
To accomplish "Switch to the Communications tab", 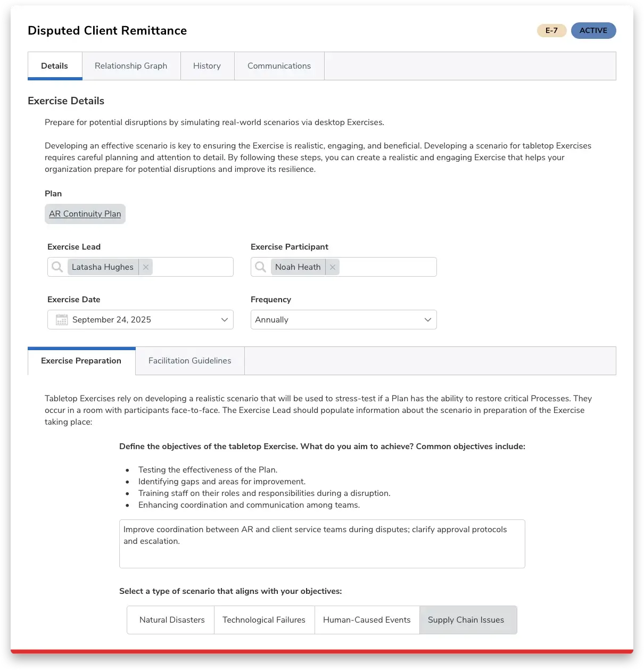I will pos(279,65).
